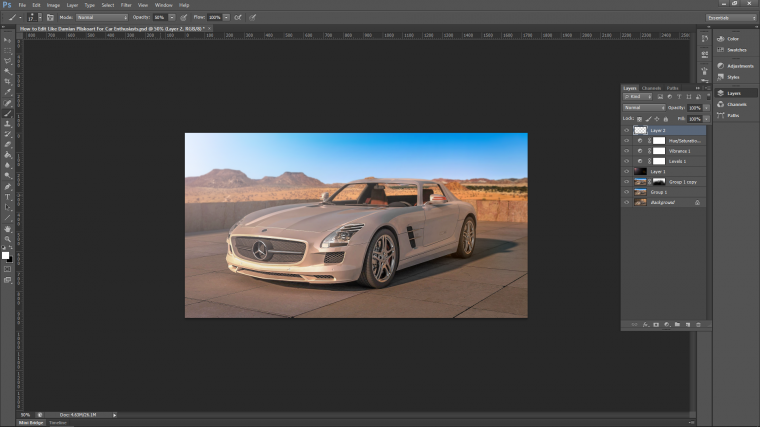Open the Window menu
This screenshot has width=760, height=427.
(x=163, y=5)
